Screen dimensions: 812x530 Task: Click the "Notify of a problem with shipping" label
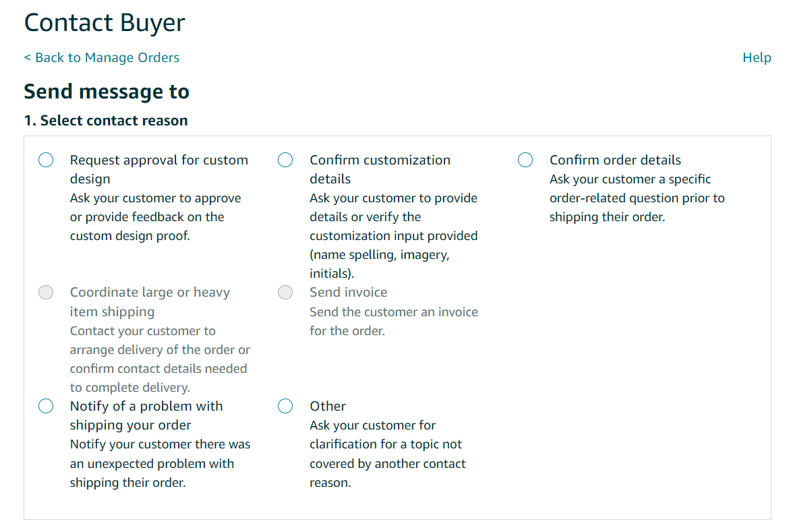[x=146, y=415]
